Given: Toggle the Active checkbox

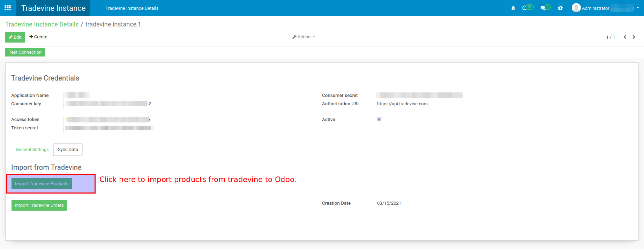Looking at the screenshot, I should (x=379, y=119).
